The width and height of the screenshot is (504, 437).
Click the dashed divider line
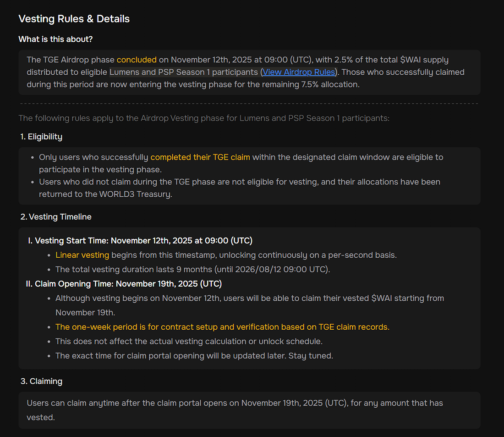pyautogui.click(x=249, y=104)
